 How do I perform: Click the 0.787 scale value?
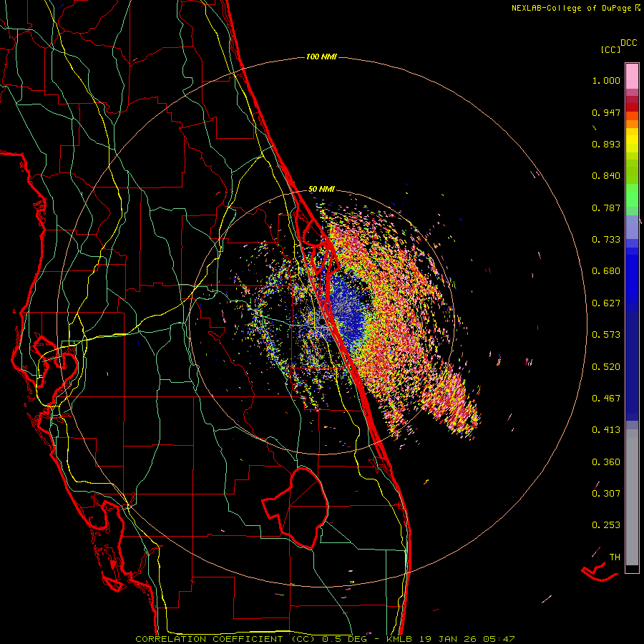[x=606, y=208]
